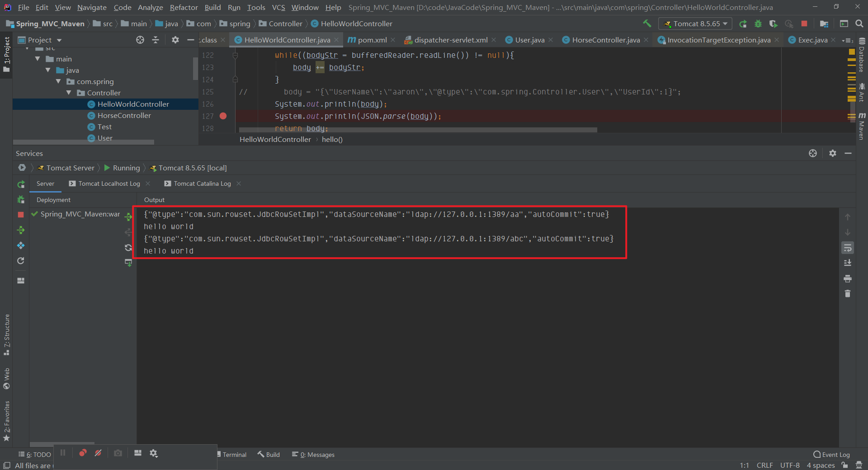The width and height of the screenshot is (868, 470).
Task: Collapse the Controller package node
Action: (69, 93)
